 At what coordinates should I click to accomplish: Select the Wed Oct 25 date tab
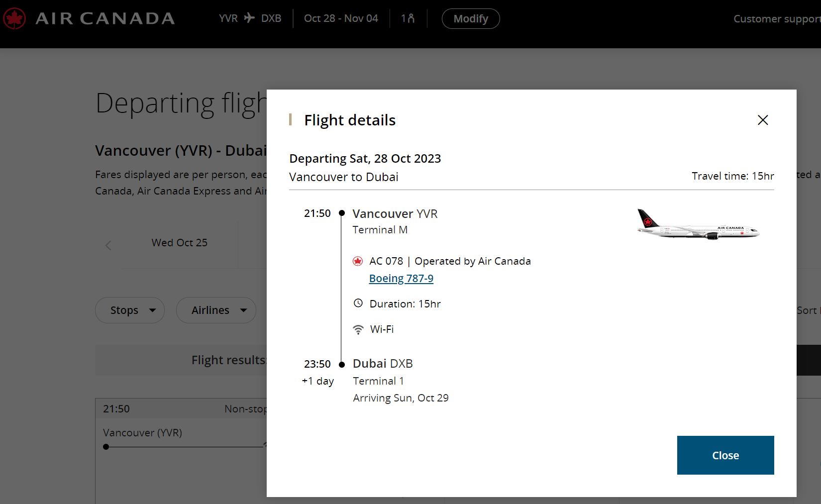point(179,243)
